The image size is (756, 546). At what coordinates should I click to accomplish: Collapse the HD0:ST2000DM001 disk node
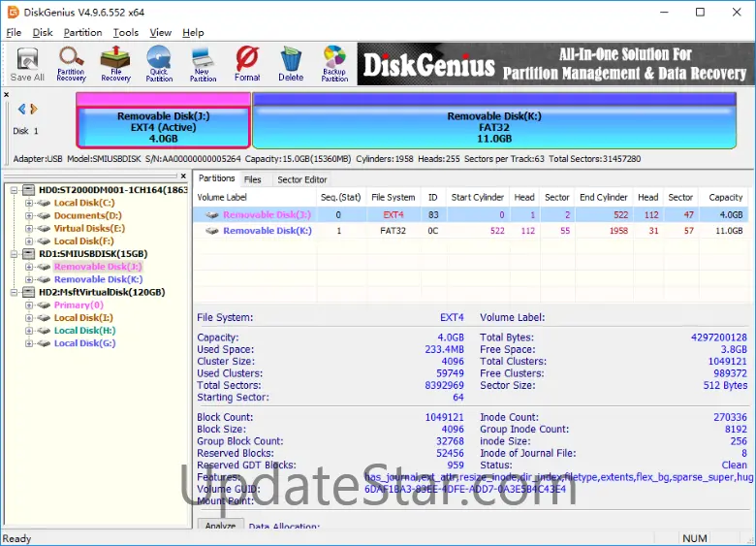15,191
